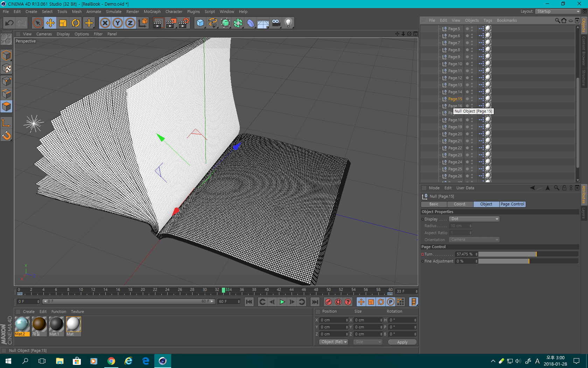588x368 pixels.
Task: Click the Keyframe Selection question-mark icon
Action: coord(348,302)
